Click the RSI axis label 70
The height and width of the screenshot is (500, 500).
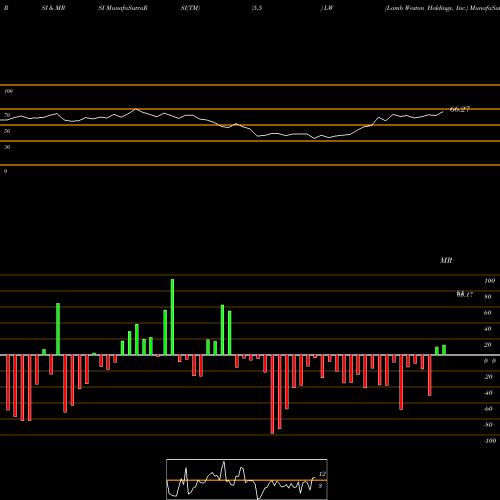pyautogui.click(x=7, y=115)
